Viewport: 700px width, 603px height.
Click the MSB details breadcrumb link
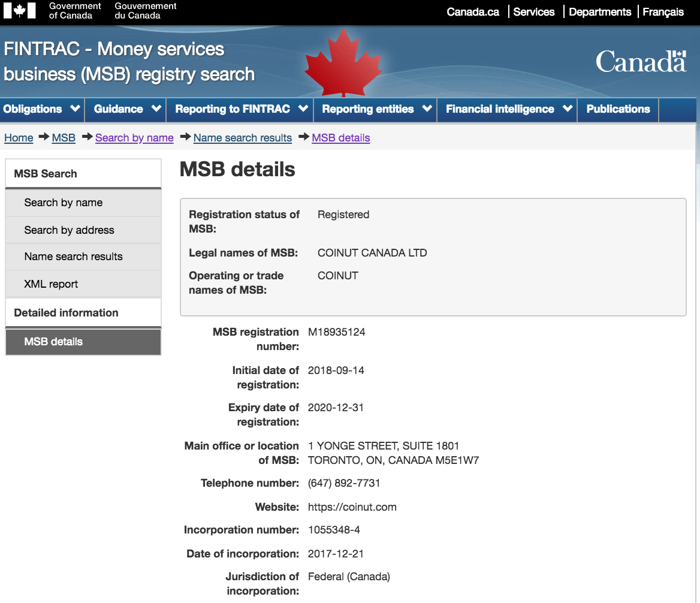pyautogui.click(x=340, y=138)
